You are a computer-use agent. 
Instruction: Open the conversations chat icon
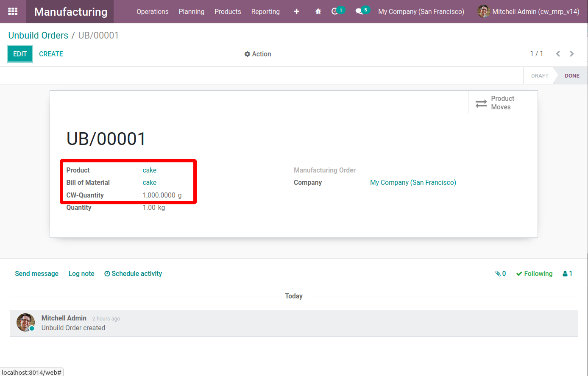coord(359,11)
